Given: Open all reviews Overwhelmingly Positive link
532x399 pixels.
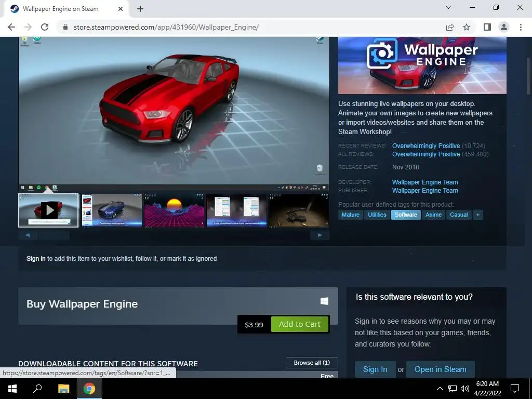Looking at the screenshot, I should [x=426, y=154].
